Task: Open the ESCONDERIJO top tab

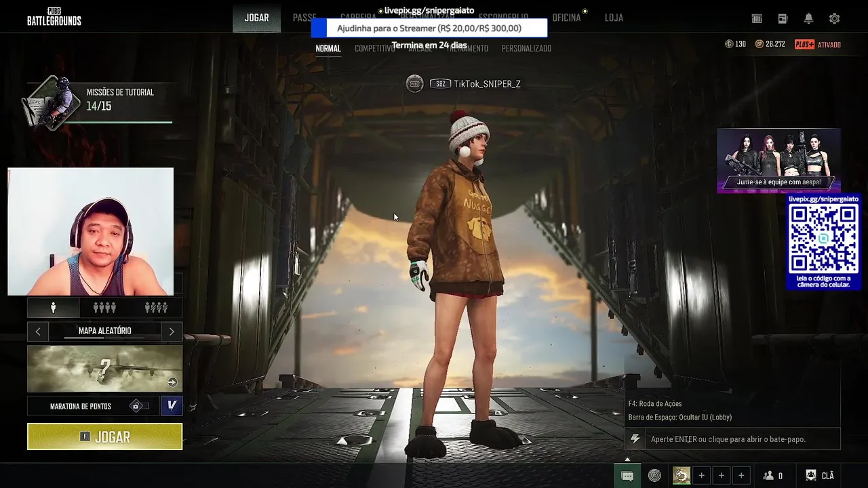Action: point(503,18)
